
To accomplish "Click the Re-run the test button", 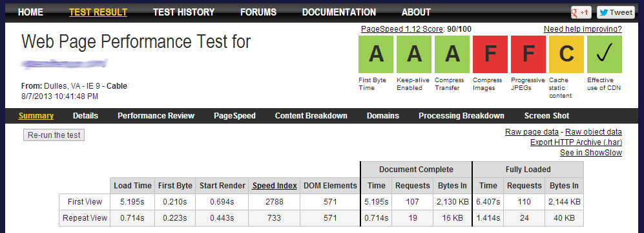I will point(54,135).
